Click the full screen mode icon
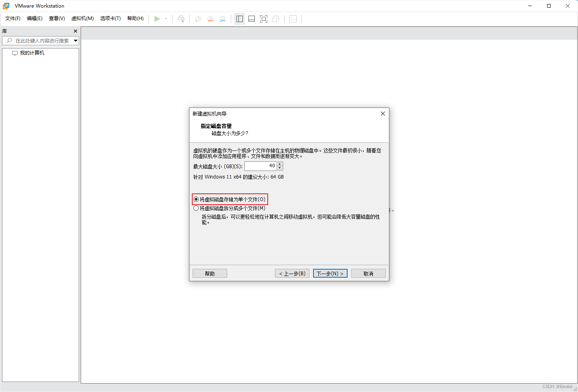 264,19
